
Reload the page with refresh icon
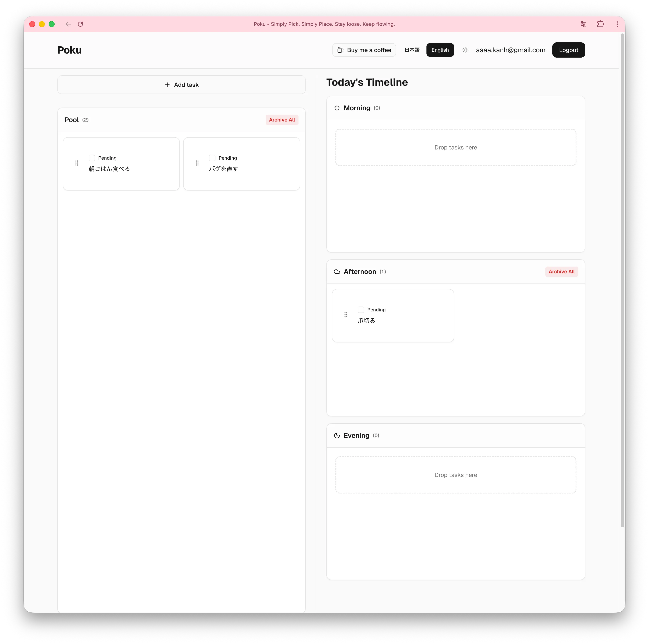pyautogui.click(x=80, y=24)
